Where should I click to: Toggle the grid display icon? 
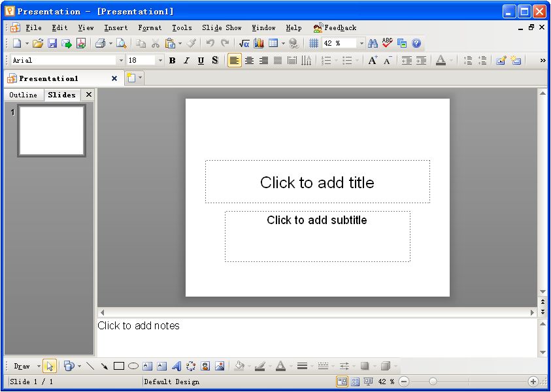[x=314, y=43]
